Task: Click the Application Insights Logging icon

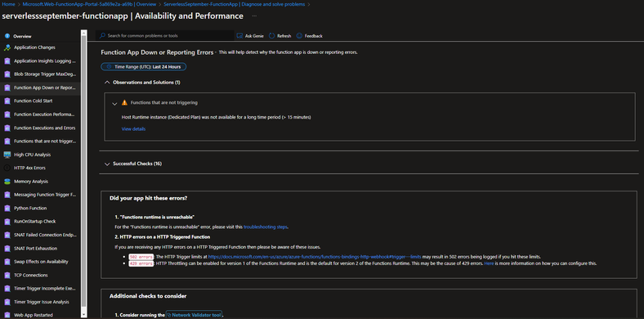Action: point(7,61)
